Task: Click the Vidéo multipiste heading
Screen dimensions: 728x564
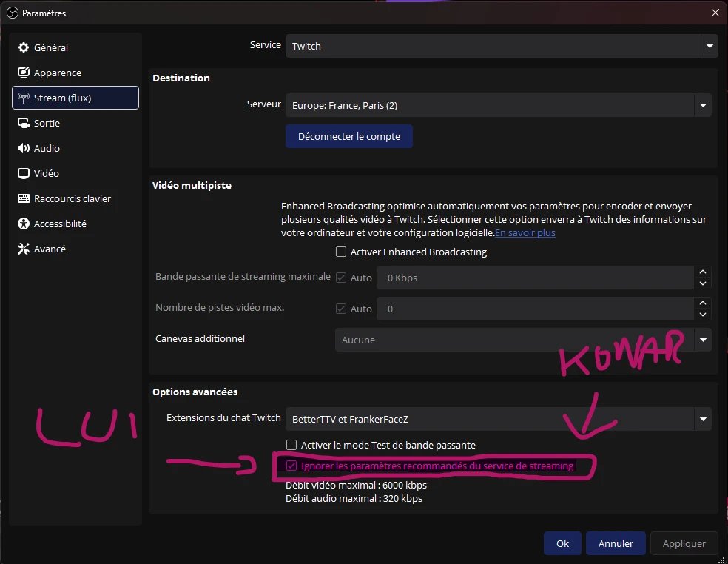Action: pyautogui.click(x=192, y=185)
